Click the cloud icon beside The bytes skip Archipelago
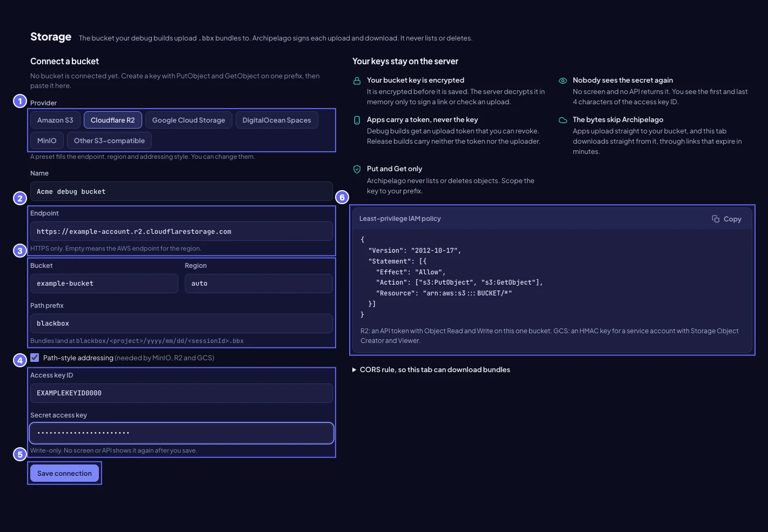The image size is (768, 532). pos(563,120)
